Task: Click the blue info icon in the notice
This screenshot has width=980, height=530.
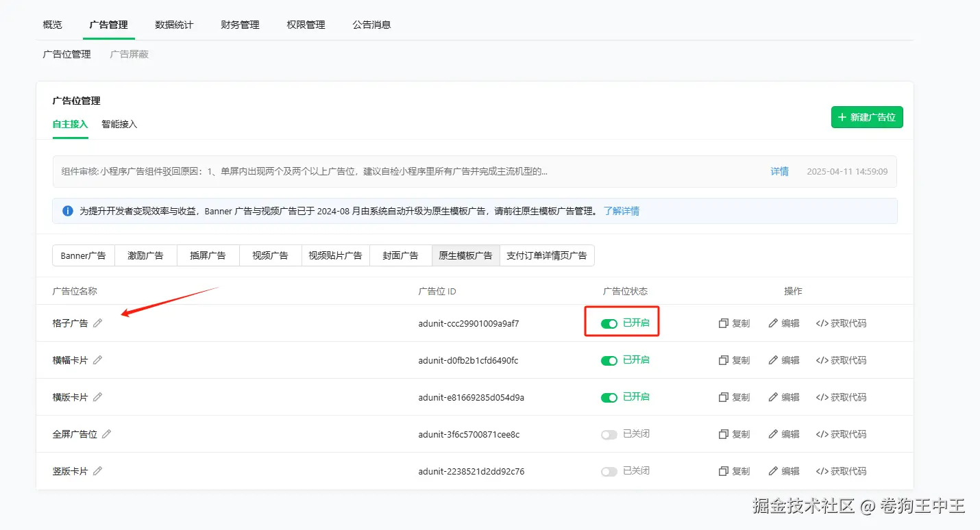Action: [68, 211]
